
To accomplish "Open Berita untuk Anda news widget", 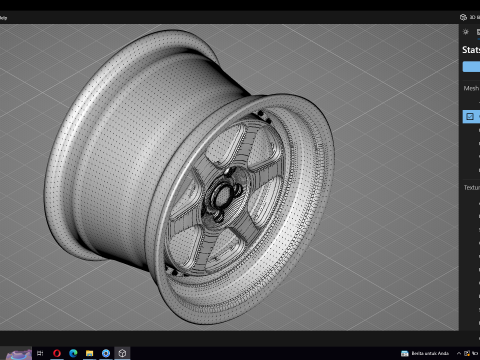I will point(425,353).
